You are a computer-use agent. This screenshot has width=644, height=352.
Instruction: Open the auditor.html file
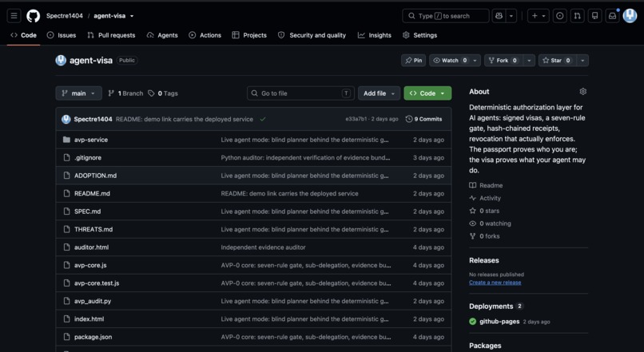(x=92, y=247)
